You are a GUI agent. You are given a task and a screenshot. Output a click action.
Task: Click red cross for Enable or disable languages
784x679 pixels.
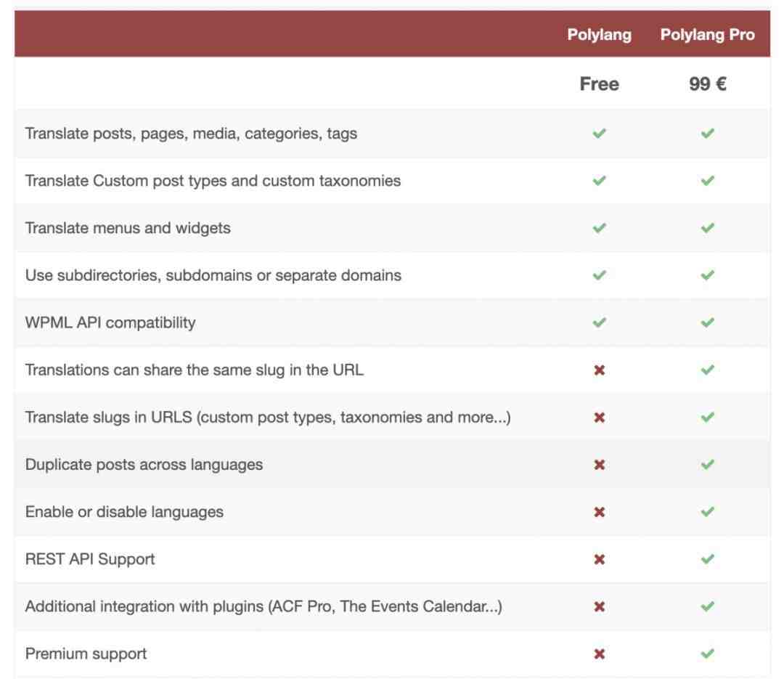599,513
